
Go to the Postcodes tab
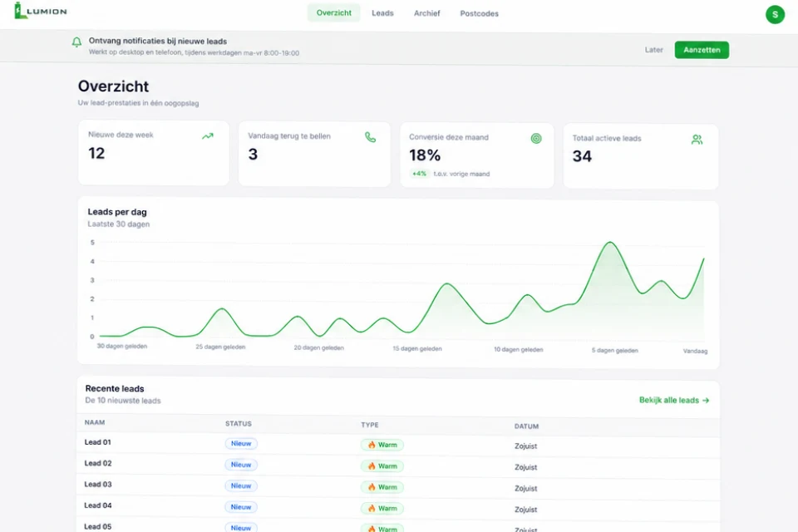point(479,14)
